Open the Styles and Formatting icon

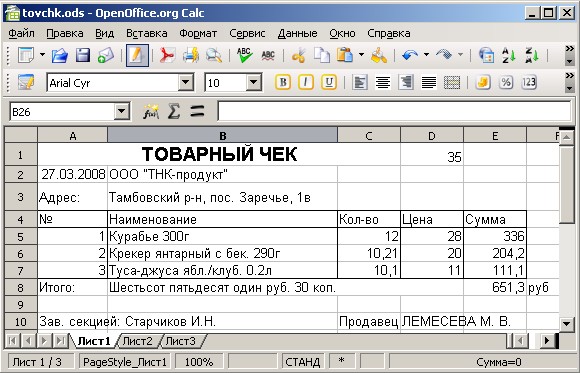(26, 83)
